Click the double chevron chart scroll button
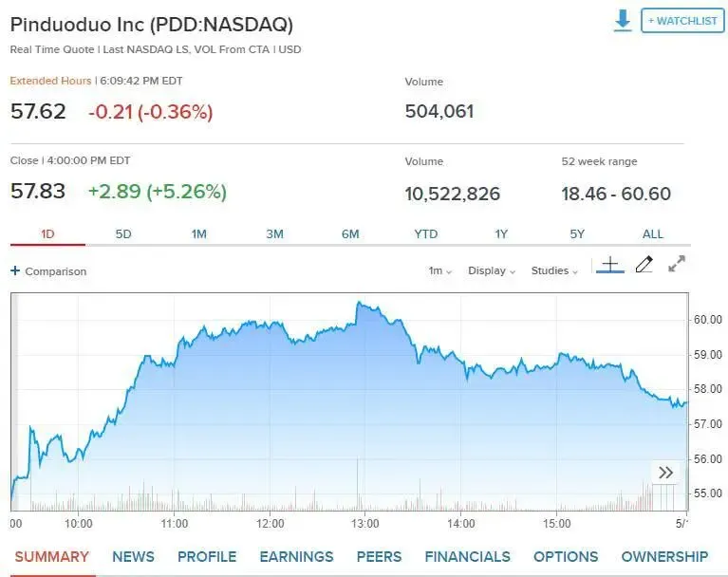This screenshot has width=728, height=577. [x=665, y=473]
